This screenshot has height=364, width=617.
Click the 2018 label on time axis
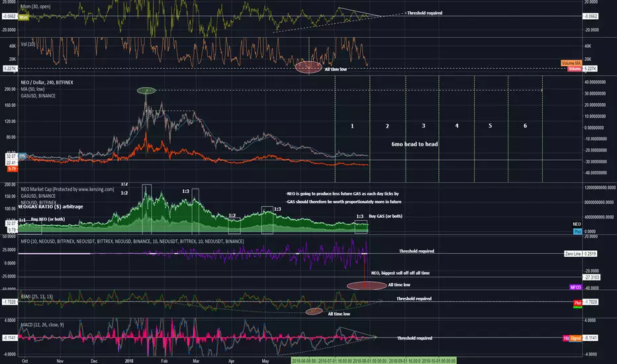(x=129, y=361)
